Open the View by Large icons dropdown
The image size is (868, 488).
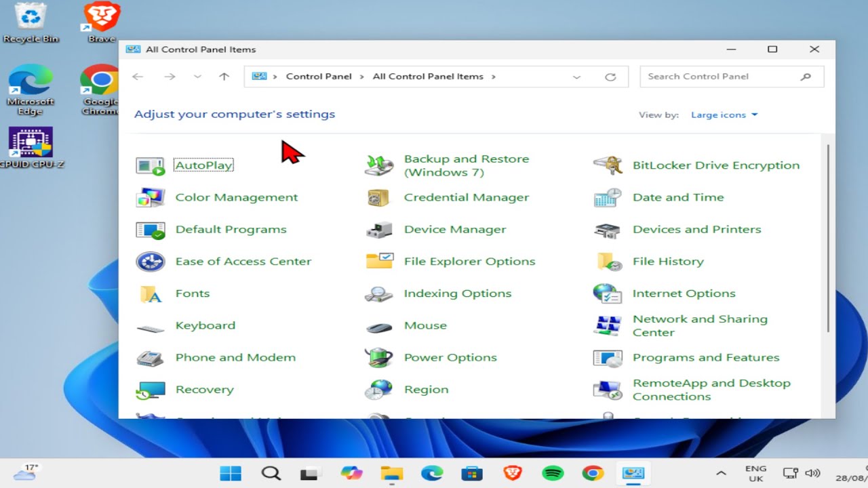[x=724, y=115]
